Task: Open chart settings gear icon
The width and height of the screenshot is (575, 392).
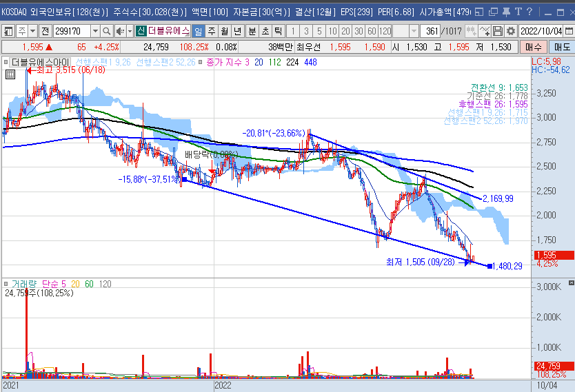Action: click(x=510, y=31)
